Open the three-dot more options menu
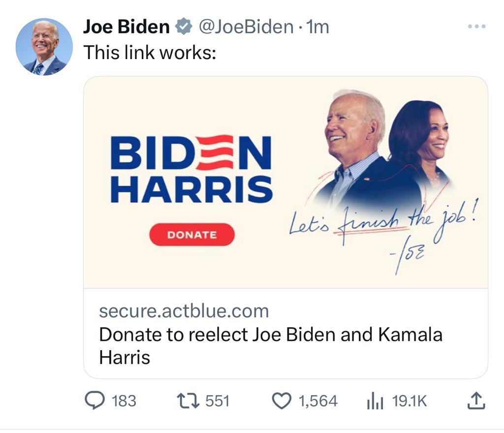The height and width of the screenshot is (433, 504). (476, 26)
